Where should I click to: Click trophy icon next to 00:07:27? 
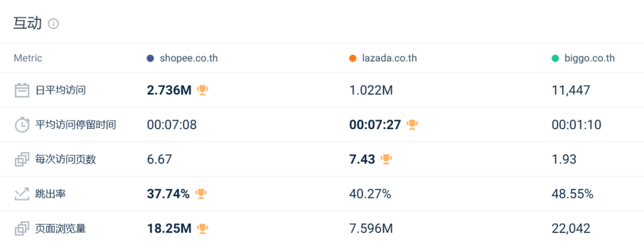412,124
